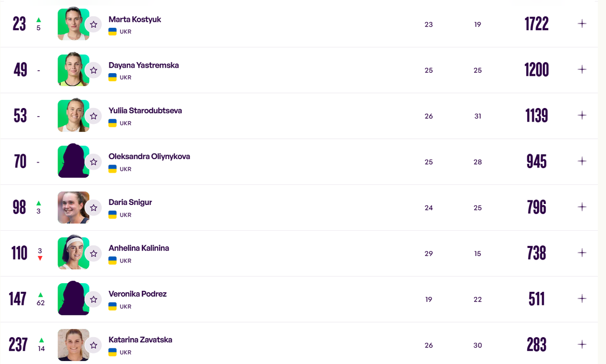The width and height of the screenshot is (606, 364).
Task: Favorite Marta Kostyuk with the star icon
Action: pyautogui.click(x=93, y=24)
